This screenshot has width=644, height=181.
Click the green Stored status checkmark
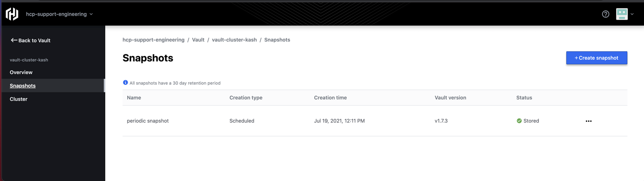[519, 121]
